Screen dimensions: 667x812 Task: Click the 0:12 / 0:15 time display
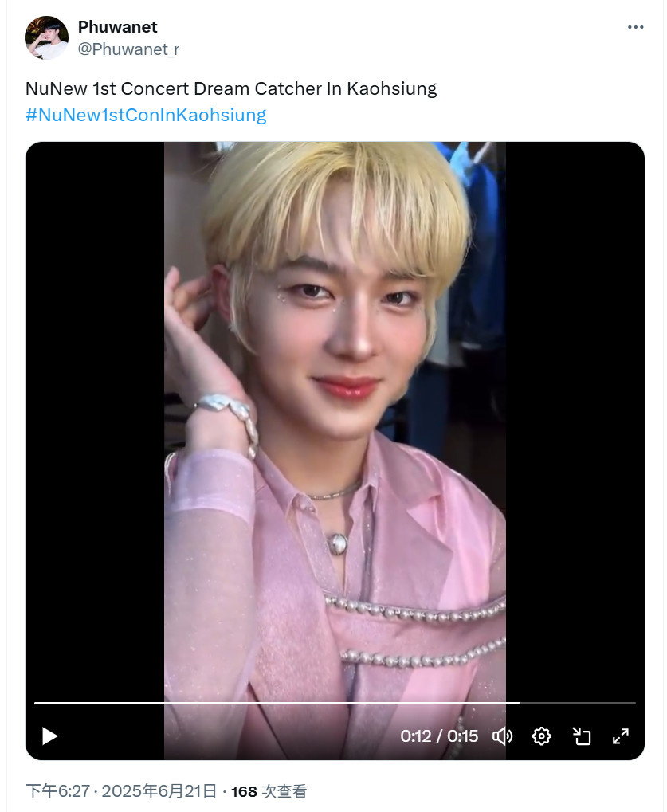439,736
